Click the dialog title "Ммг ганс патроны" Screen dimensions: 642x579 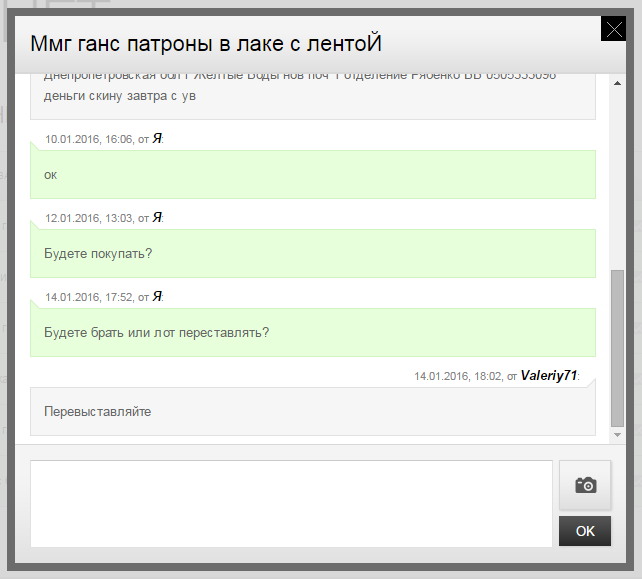point(206,44)
